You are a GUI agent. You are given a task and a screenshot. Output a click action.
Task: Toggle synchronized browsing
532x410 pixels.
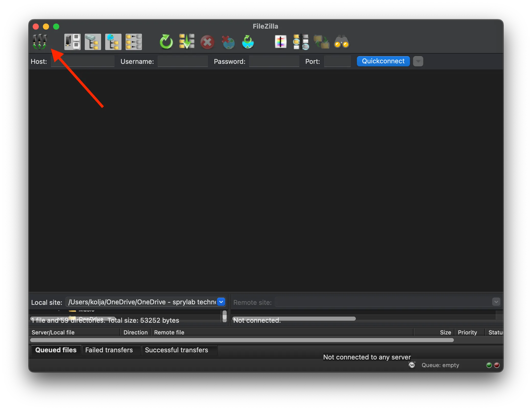pos(321,42)
